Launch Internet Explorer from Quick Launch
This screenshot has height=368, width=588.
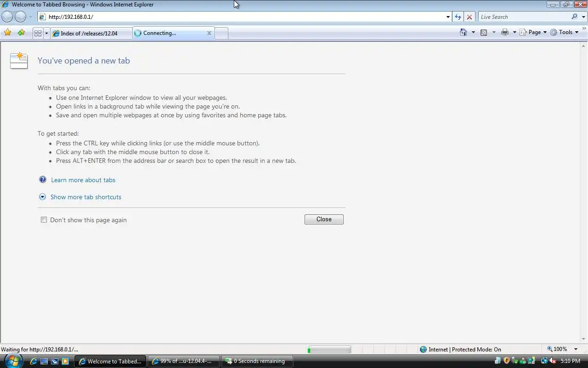click(34, 362)
